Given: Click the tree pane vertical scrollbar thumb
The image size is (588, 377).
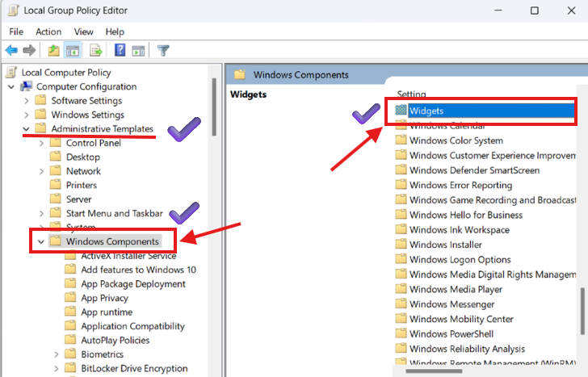Looking at the screenshot, I should point(214,107).
